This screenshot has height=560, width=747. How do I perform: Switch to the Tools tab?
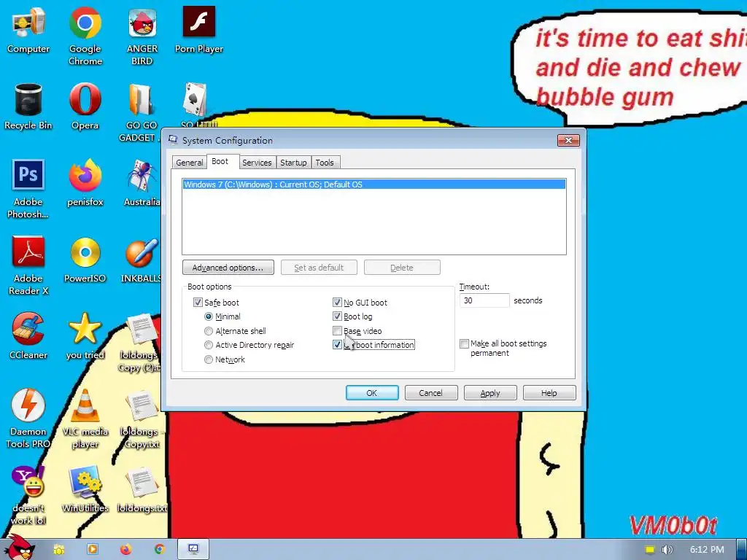click(325, 163)
